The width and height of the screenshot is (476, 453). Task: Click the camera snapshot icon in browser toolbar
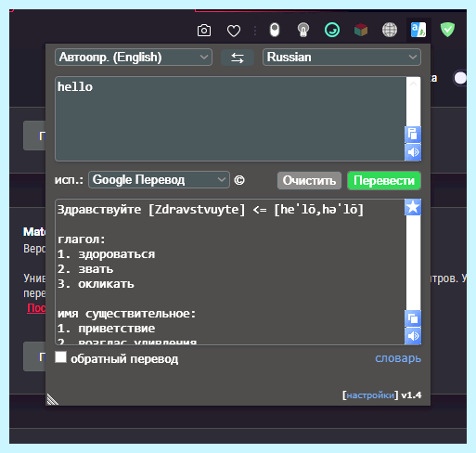coord(204,31)
